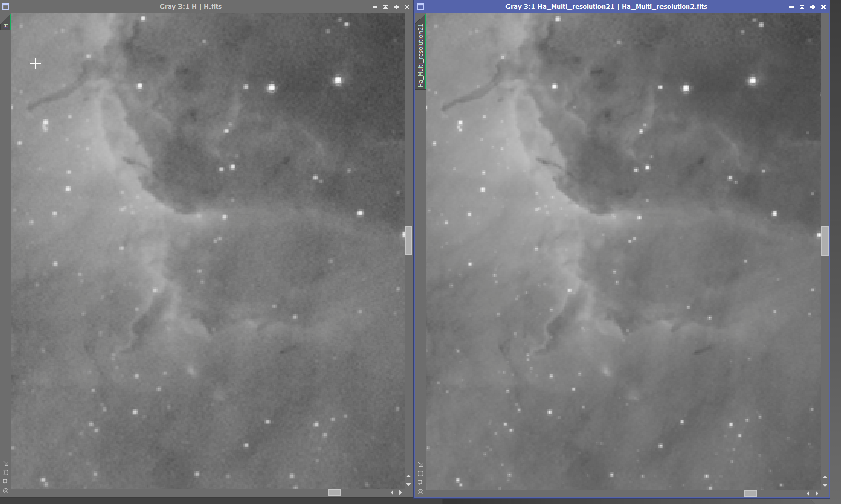Click the vertical scrollbar thumb in H.fits window
Viewport: 841px width, 504px height.
408,240
